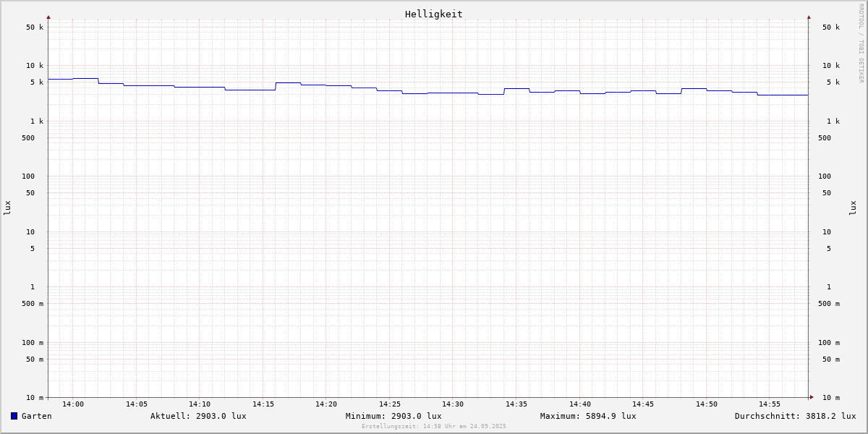Screen dimensions: 868x434
Task: Click the red arrow atop the right axis
Action: [x=809, y=17]
